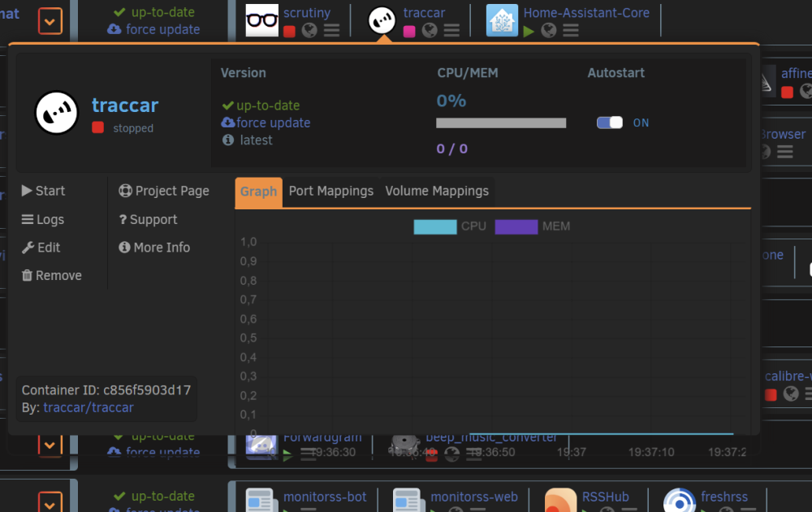Click force update in traccar popup
The height and width of the screenshot is (512, 812).
point(266,123)
